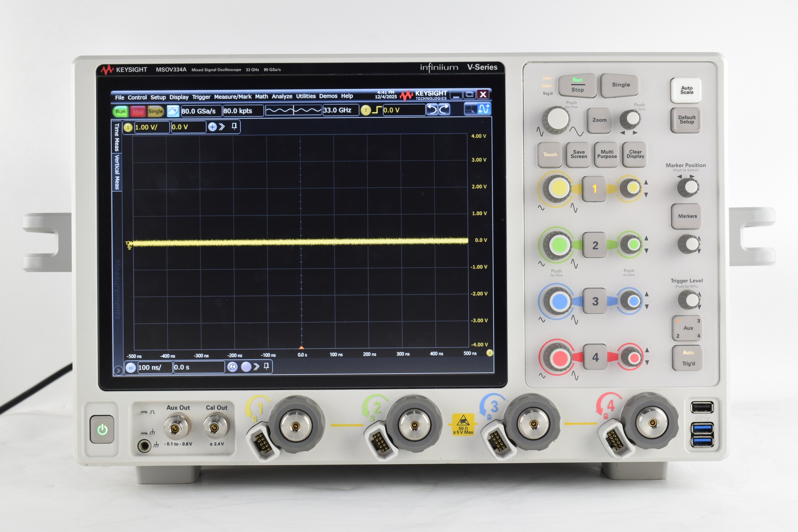Viewport: 798px width, 532px height.
Task: Push the Markers hardware key
Action: point(687,216)
